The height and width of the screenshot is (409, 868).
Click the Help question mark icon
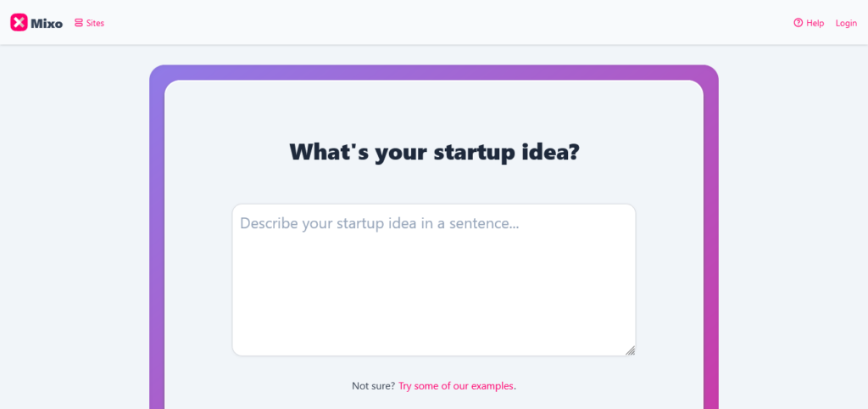click(798, 23)
